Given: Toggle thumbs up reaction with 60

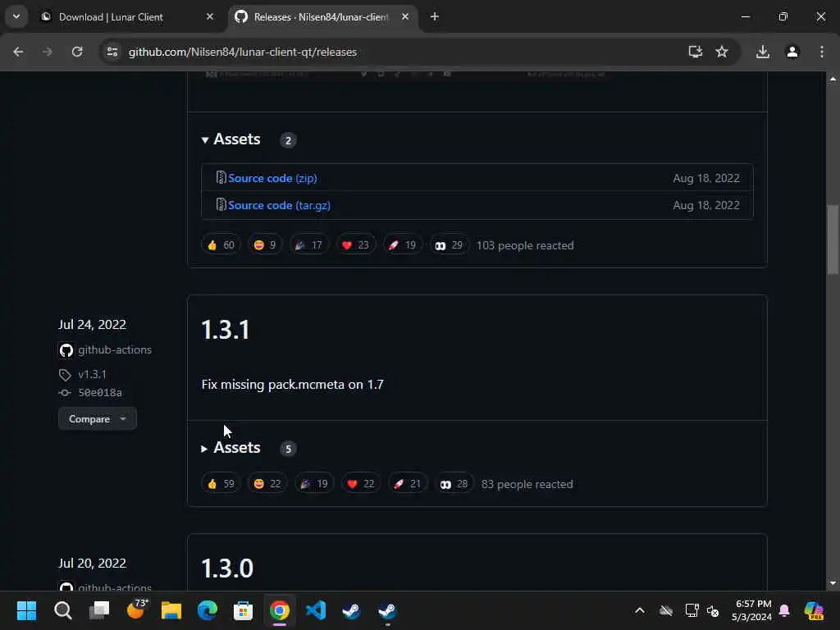Looking at the screenshot, I should [x=221, y=245].
